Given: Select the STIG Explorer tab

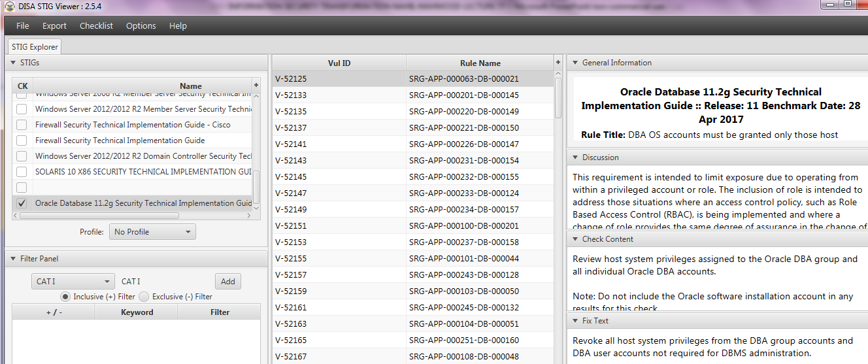Looking at the screenshot, I should click(x=35, y=47).
